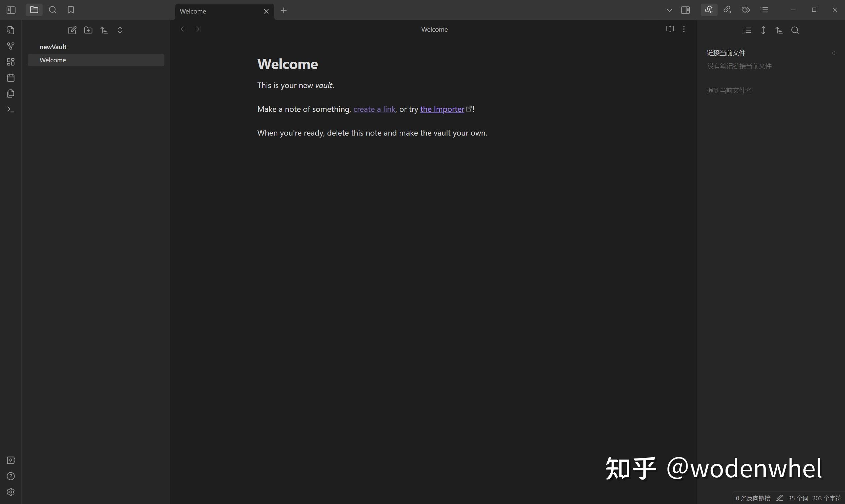The height and width of the screenshot is (504, 845).
Task: Open the Welcome note in file list
Action: click(x=96, y=60)
